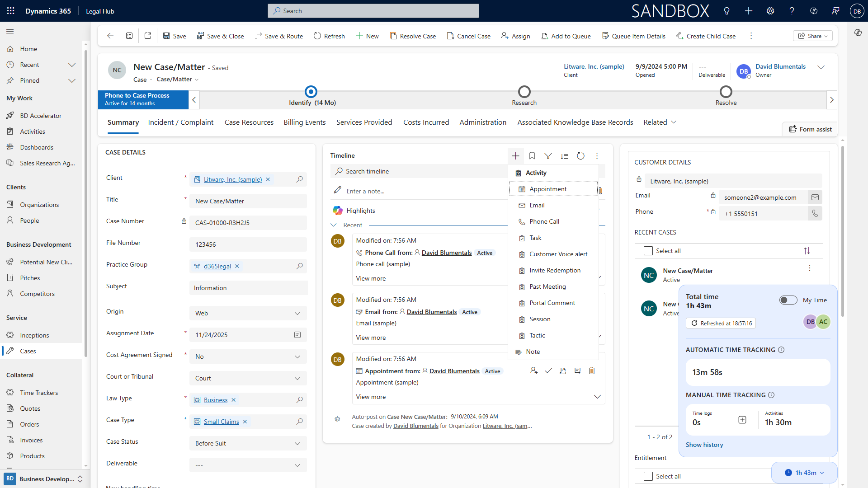This screenshot has width=868, height=488.
Task: Open the Show history link
Action: tap(704, 445)
